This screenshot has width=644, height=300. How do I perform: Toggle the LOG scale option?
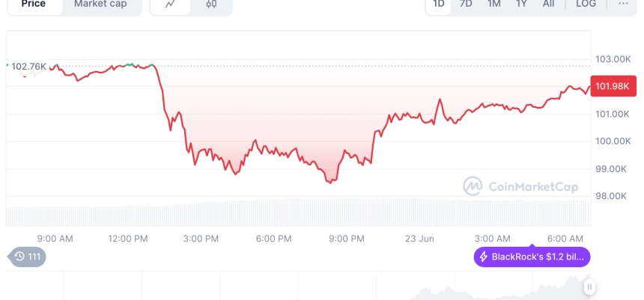[586, 4]
